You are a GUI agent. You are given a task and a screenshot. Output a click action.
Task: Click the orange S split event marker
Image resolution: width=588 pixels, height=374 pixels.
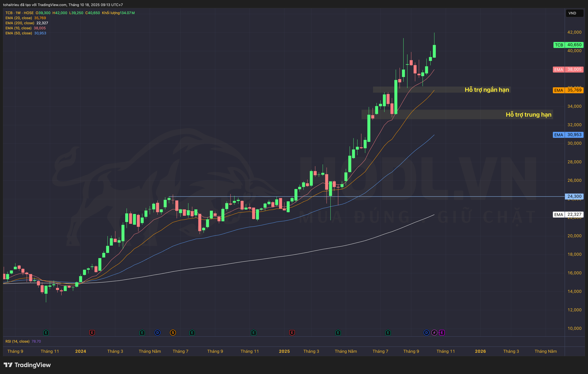coord(173,333)
